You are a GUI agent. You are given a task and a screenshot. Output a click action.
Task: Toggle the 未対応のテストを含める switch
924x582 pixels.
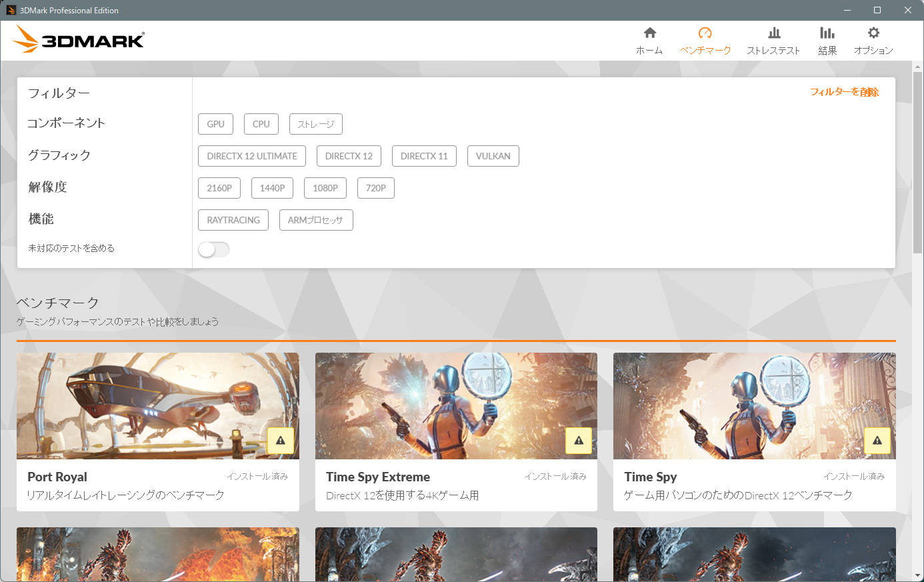(214, 249)
